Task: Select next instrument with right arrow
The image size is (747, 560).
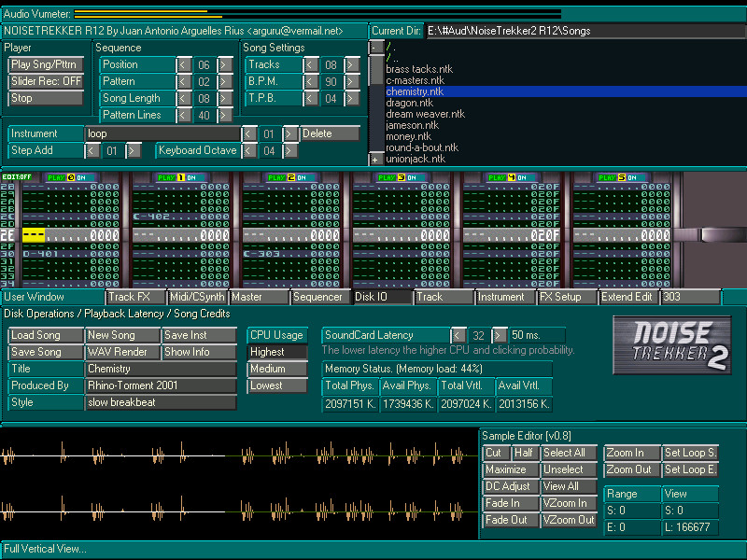Action: coord(289,133)
